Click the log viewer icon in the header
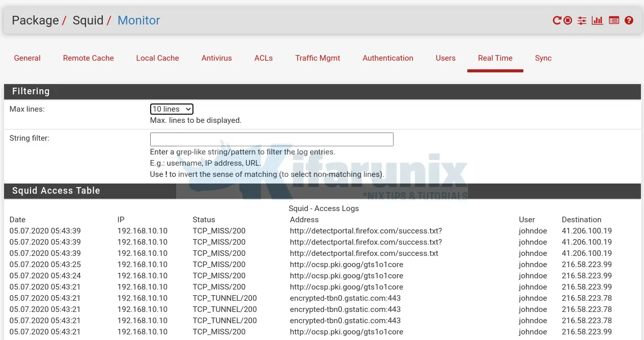Screen dimensions: 644x340 (613, 20)
